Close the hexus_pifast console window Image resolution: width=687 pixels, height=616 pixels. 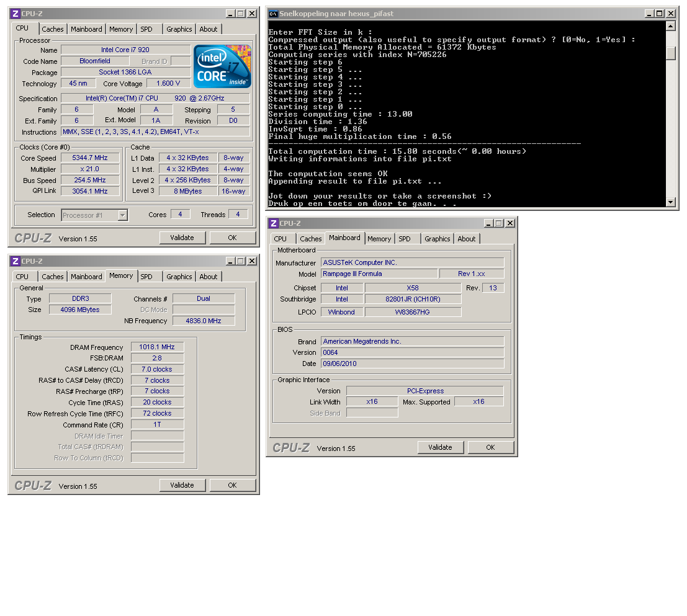click(670, 14)
